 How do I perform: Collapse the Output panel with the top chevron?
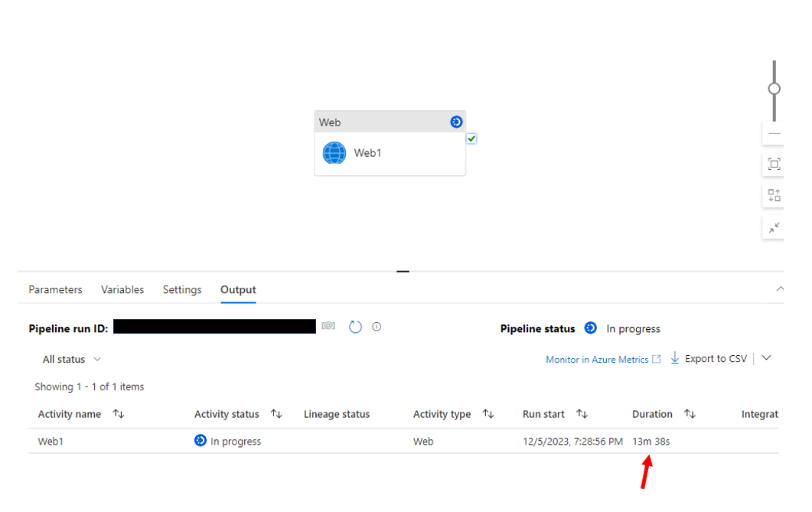click(780, 289)
